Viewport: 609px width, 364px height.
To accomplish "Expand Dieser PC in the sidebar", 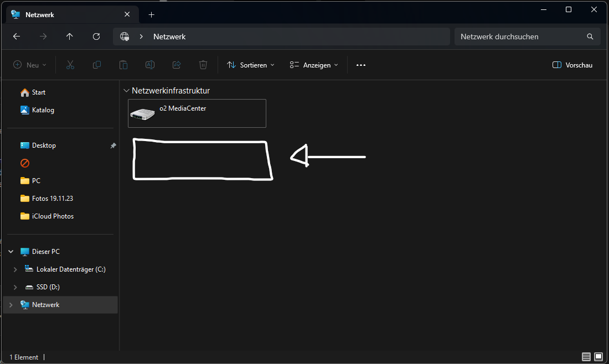I will (x=11, y=251).
